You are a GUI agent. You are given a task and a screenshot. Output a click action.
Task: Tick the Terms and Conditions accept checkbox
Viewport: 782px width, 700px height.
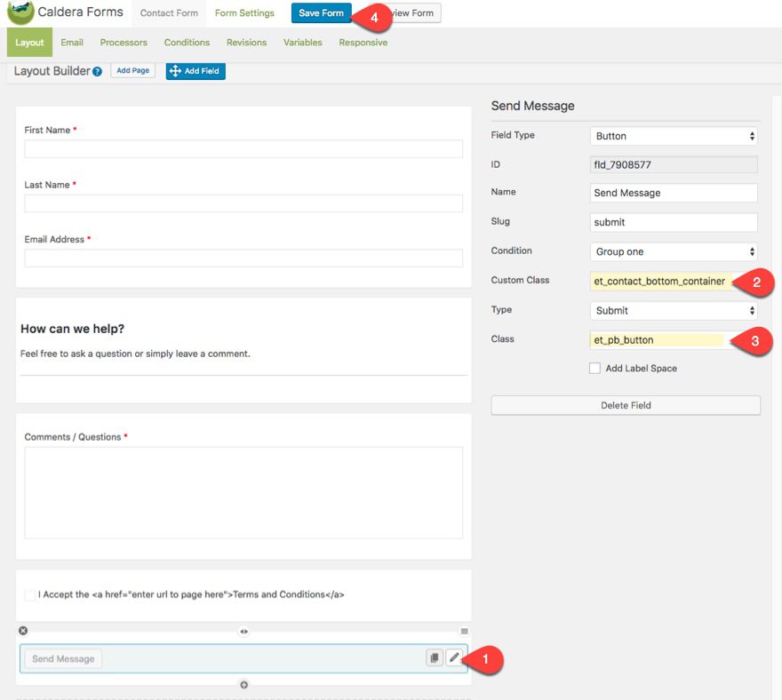click(30, 595)
